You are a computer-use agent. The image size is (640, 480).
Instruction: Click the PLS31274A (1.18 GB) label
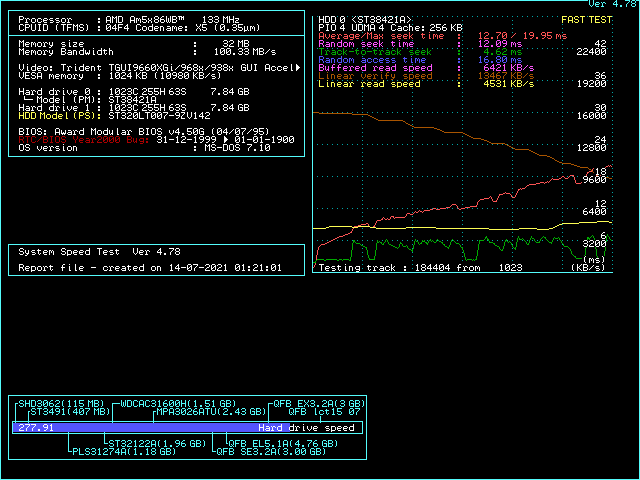pos(123,451)
